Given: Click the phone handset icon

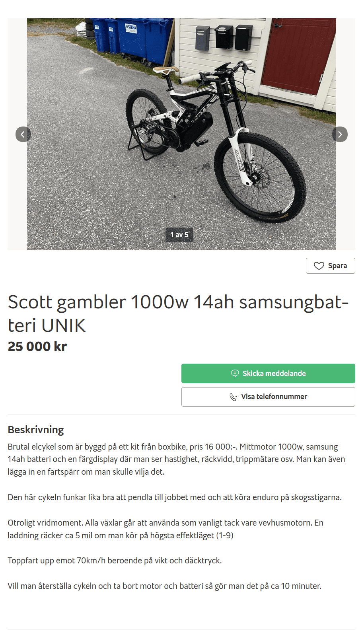Looking at the screenshot, I should 234,397.
